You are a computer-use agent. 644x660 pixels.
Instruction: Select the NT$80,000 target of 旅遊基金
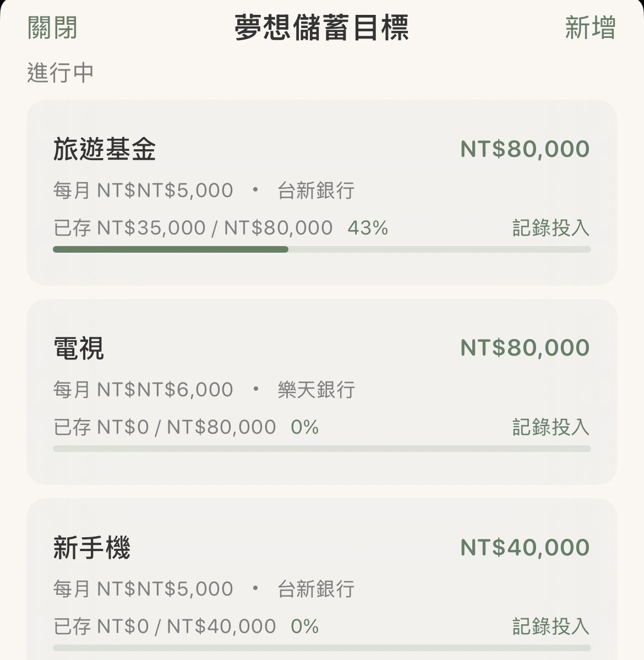click(x=525, y=149)
